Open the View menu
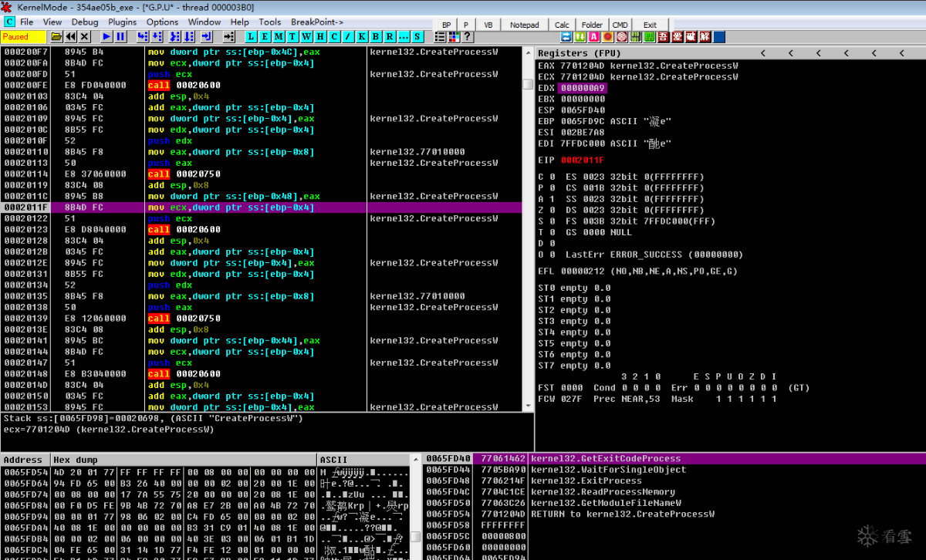The width and height of the screenshot is (926, 560). tap(52, 22)
